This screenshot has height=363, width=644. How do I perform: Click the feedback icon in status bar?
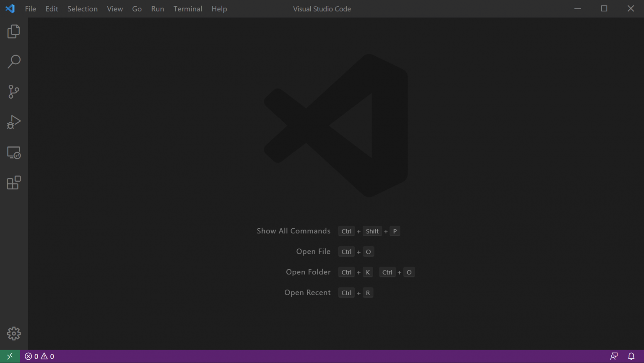[x=614, y=356]
